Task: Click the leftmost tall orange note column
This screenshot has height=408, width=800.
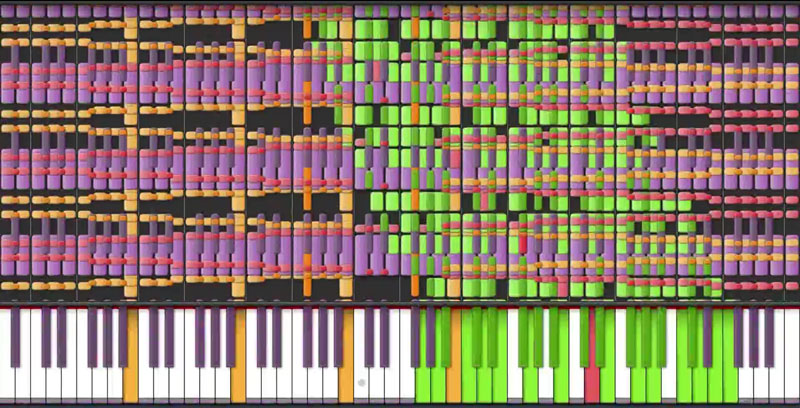Action: click(x=131, y=150)
